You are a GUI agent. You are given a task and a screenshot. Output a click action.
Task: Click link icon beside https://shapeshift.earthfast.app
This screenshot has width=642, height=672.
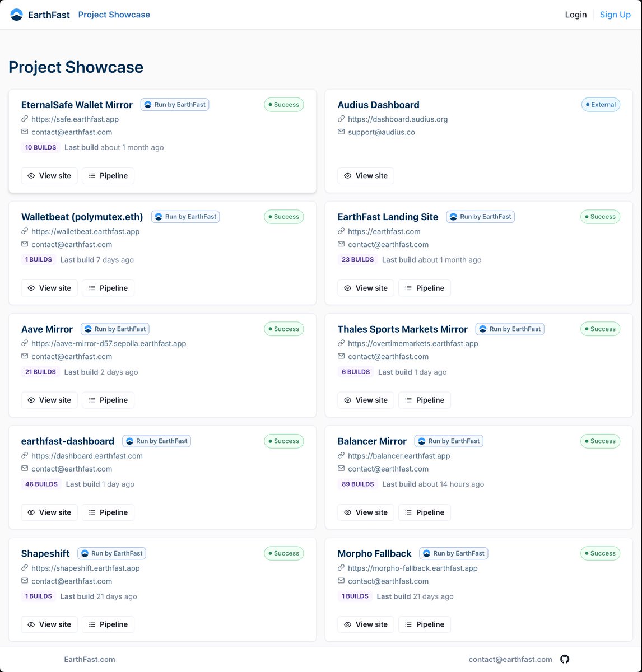point(25,568)
